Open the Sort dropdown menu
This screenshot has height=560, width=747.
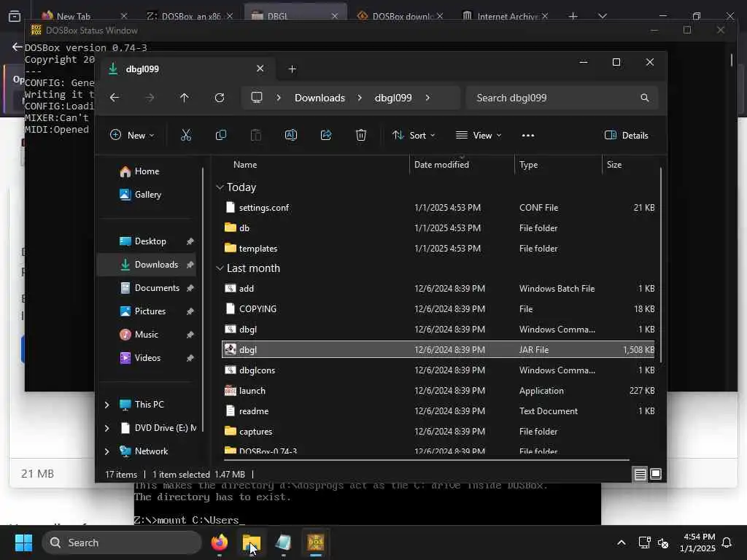pyautogui.click(x=413, y=135)
